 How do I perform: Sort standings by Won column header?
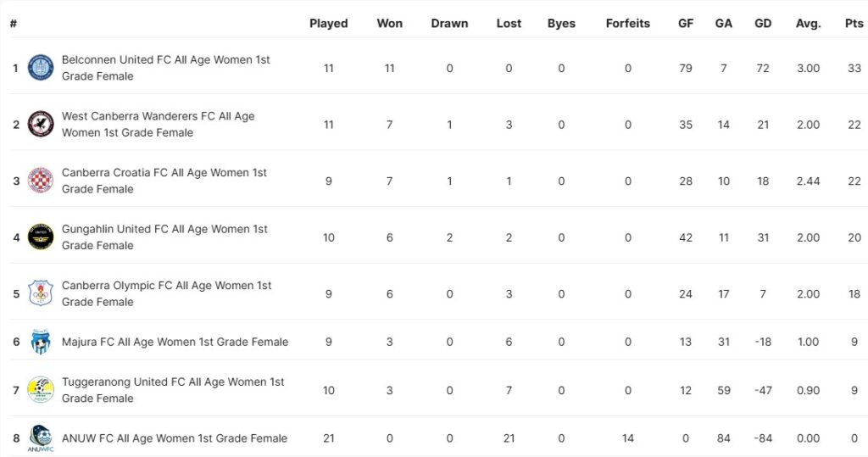click(x=390, y=24)
